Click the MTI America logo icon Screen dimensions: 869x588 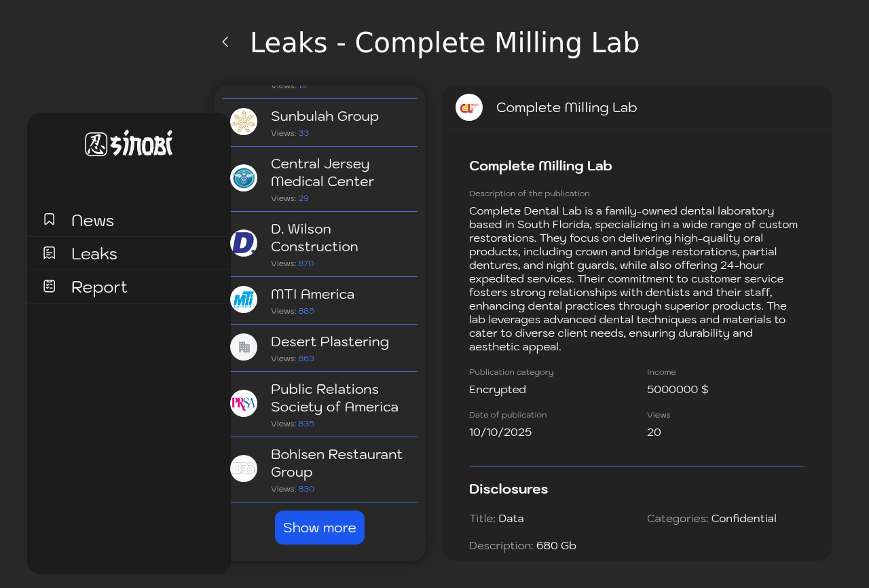coord(244,299)
